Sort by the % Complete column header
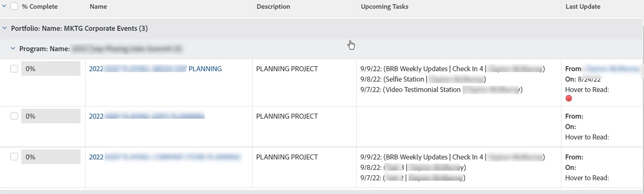Screen dimensions: 644x194 coord(40,7)
